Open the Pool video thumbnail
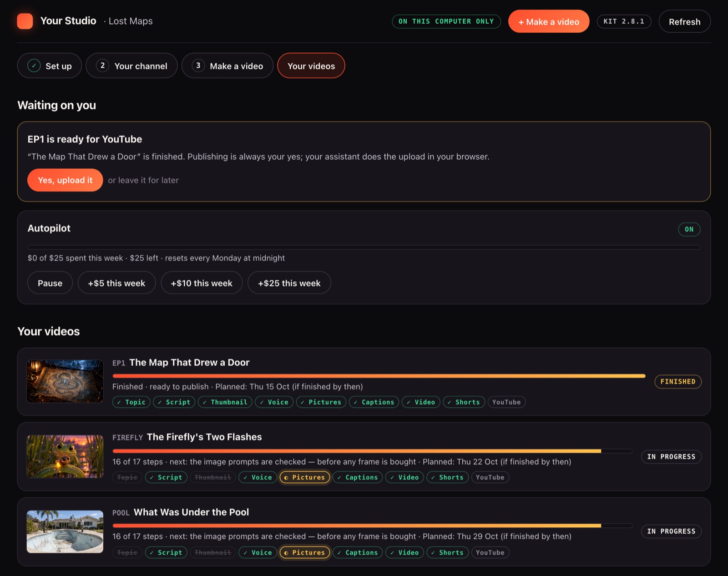This screenshot has height=576, width=728. coord(65,531)
